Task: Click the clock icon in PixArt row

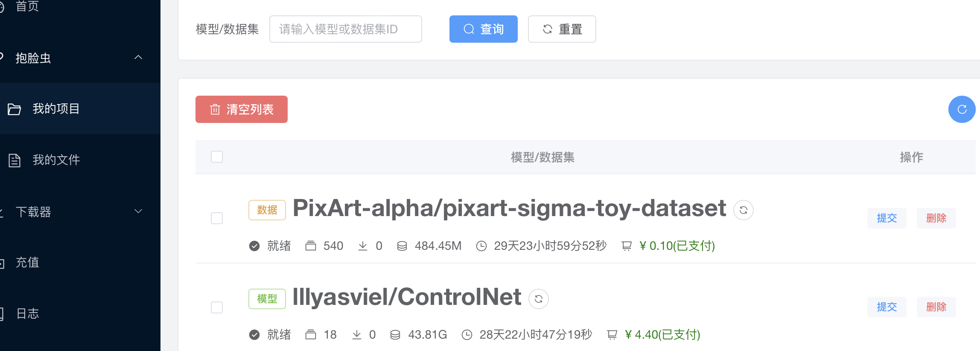Action: pyautogui.click(x=481, y=246)
